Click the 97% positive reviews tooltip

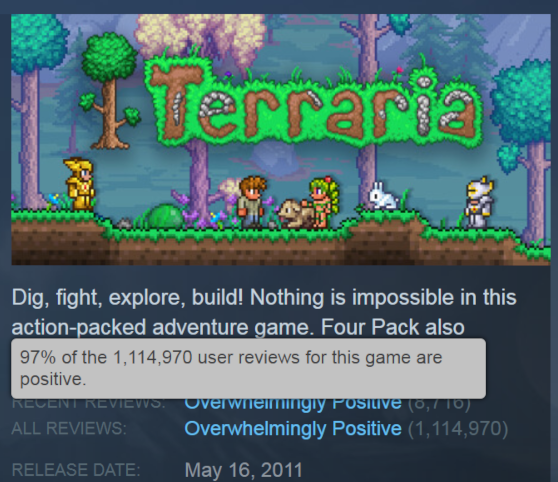(248, 368)
